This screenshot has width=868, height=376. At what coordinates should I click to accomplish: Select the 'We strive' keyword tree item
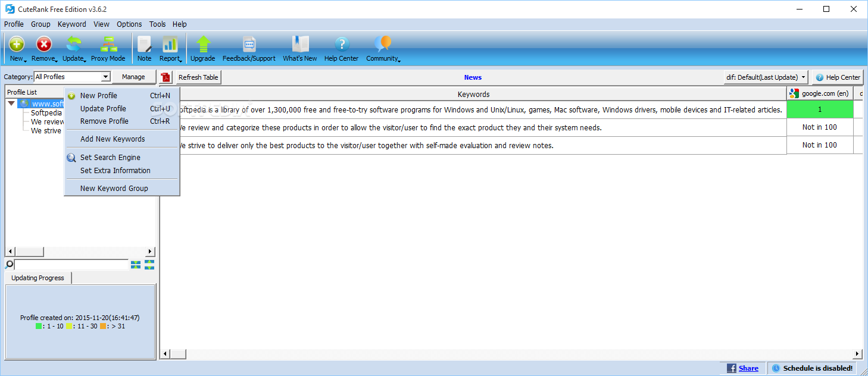[46, 130]
